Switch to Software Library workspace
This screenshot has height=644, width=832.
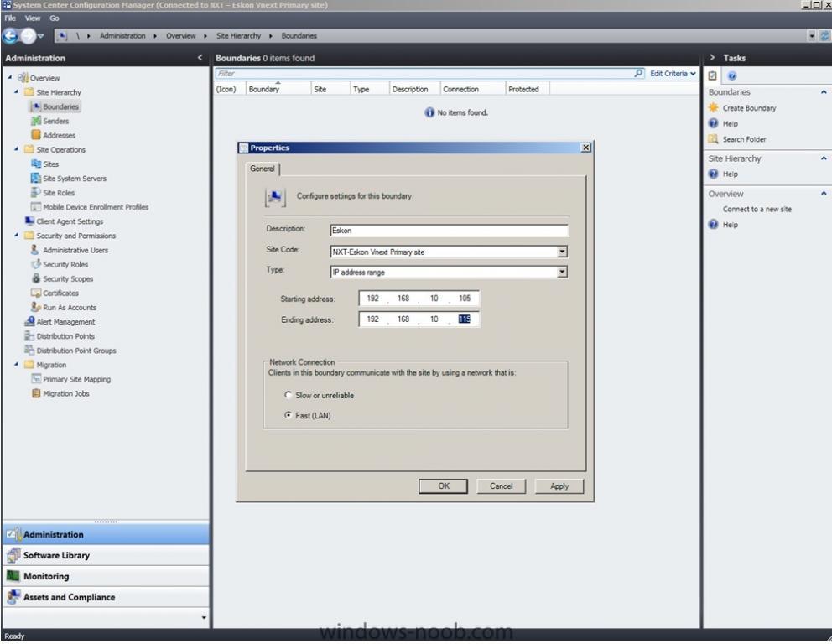(106, 555)
